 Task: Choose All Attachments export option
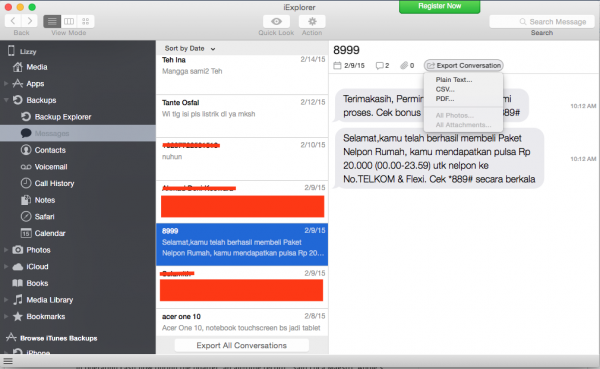[x=463, y=125]
